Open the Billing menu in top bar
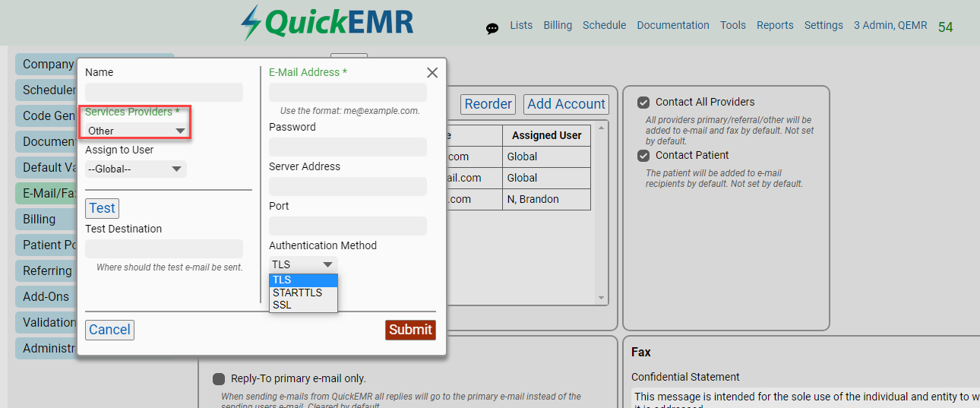The image size is (980, 408). click(x=558, y=25)
